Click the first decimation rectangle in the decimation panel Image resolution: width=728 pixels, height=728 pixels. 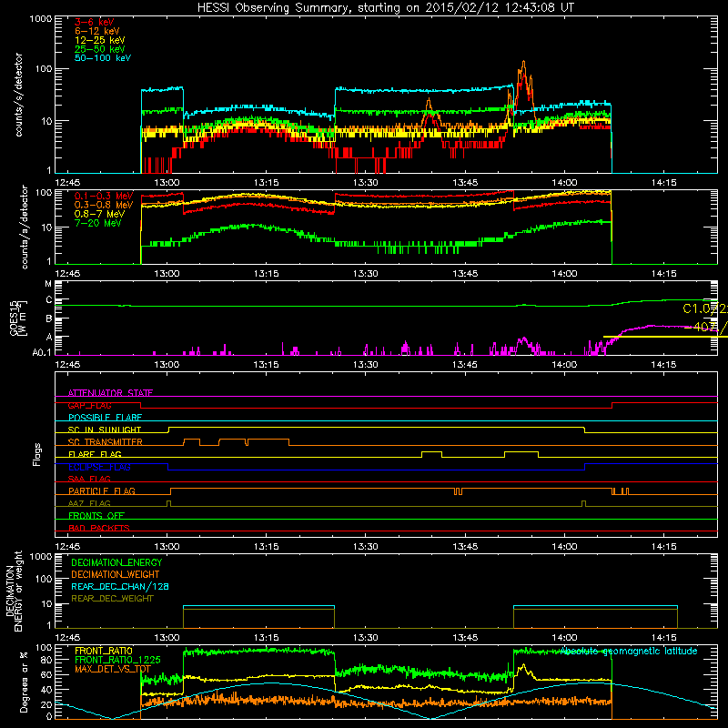258,617
